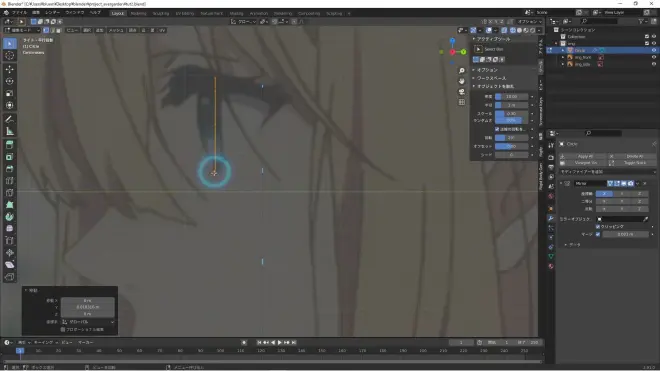
Task: Open the Modifier properties wrench tab
Action: click(551, 218)
